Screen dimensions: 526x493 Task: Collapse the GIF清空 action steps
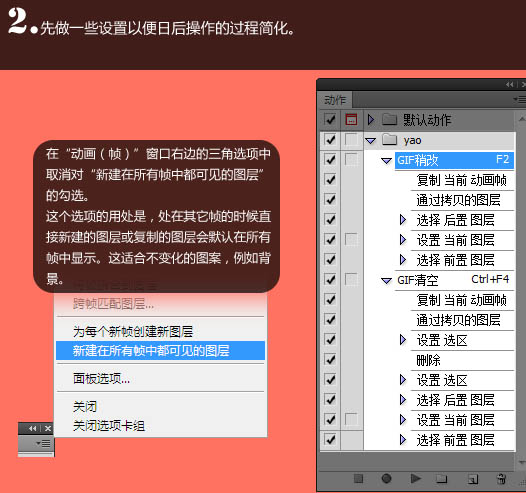[386, 281]
